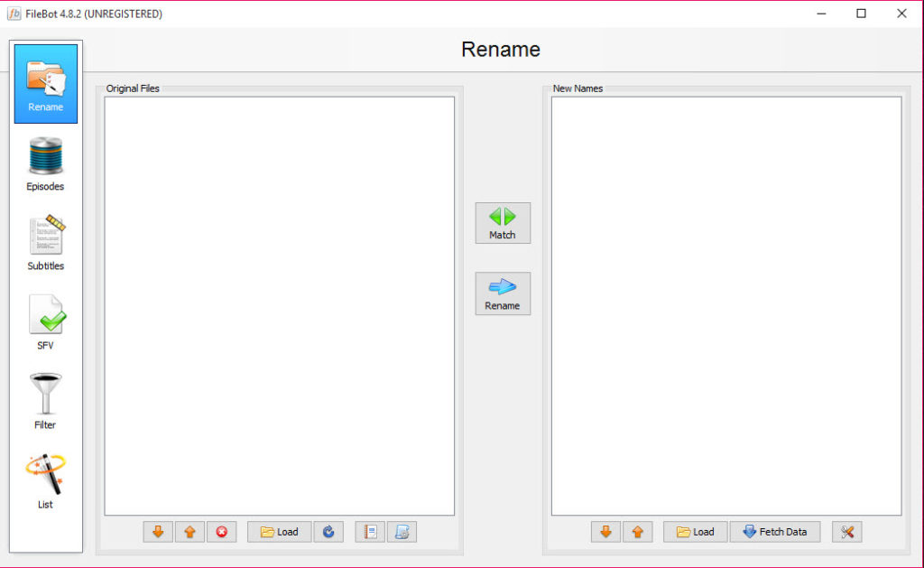Screen dimensions: 924x568
Task: Click the scroll document icon under Original Files
Action: tap(402, 532)
